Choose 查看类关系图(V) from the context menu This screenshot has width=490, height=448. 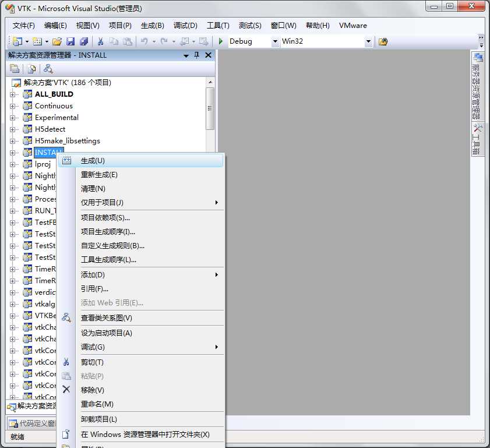click(x=141, y=318)
